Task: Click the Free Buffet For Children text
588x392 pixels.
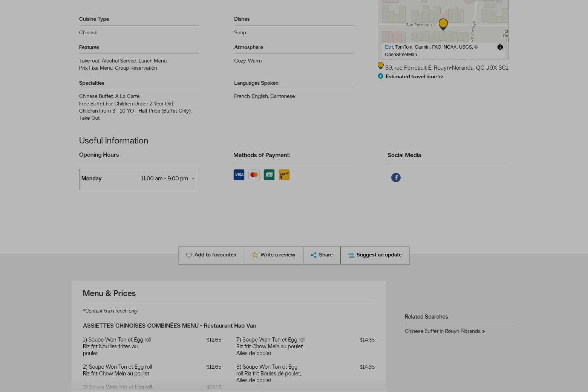Action: click(x=126, y=104)
